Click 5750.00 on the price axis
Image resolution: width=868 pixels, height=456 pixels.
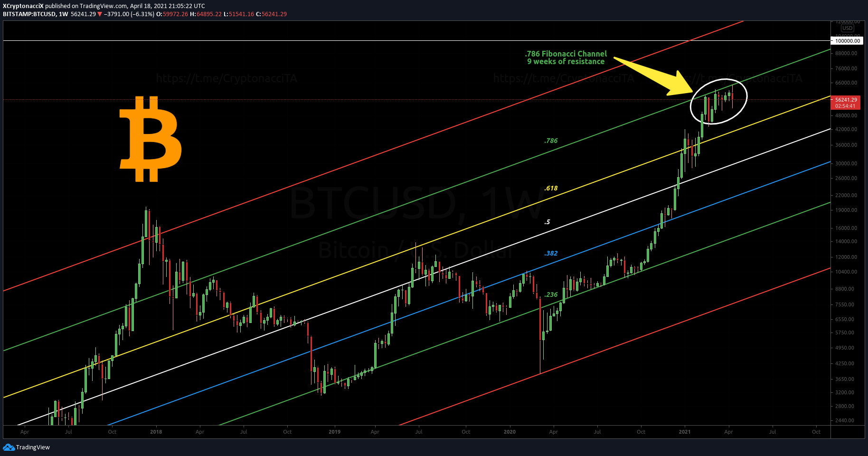click(x=845, y=332)
